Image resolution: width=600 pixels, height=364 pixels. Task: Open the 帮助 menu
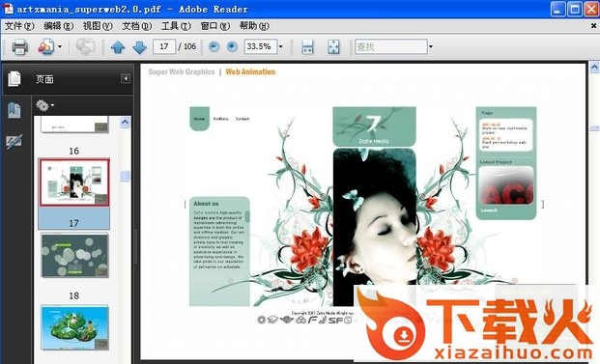pos(254,26)
